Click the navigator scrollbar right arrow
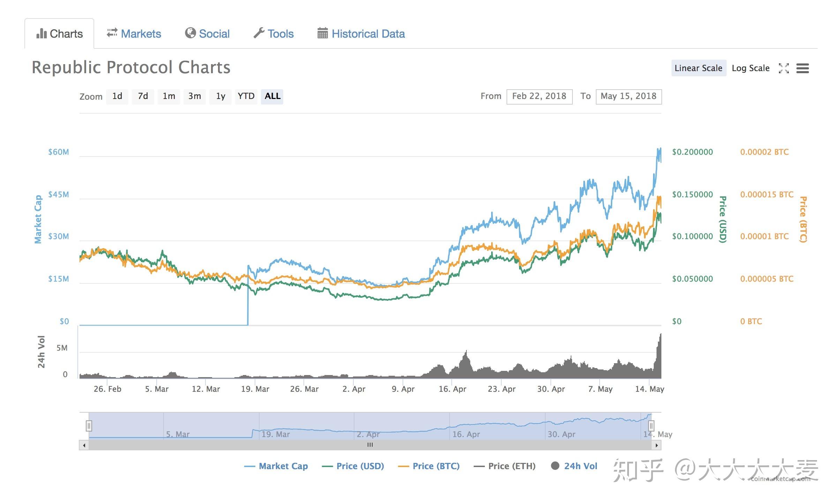The width and height of the screenshot is (840, 504). coord(657,445)
